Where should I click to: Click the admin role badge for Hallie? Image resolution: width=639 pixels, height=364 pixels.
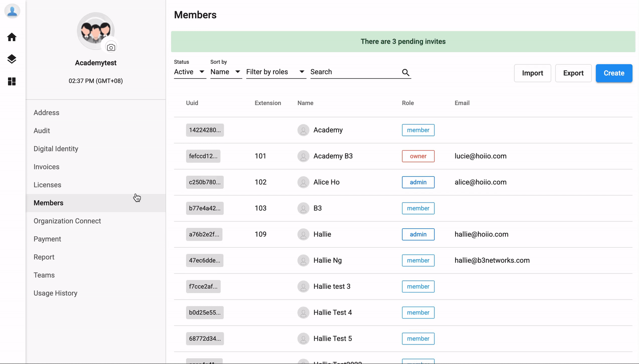coord(418,234)
